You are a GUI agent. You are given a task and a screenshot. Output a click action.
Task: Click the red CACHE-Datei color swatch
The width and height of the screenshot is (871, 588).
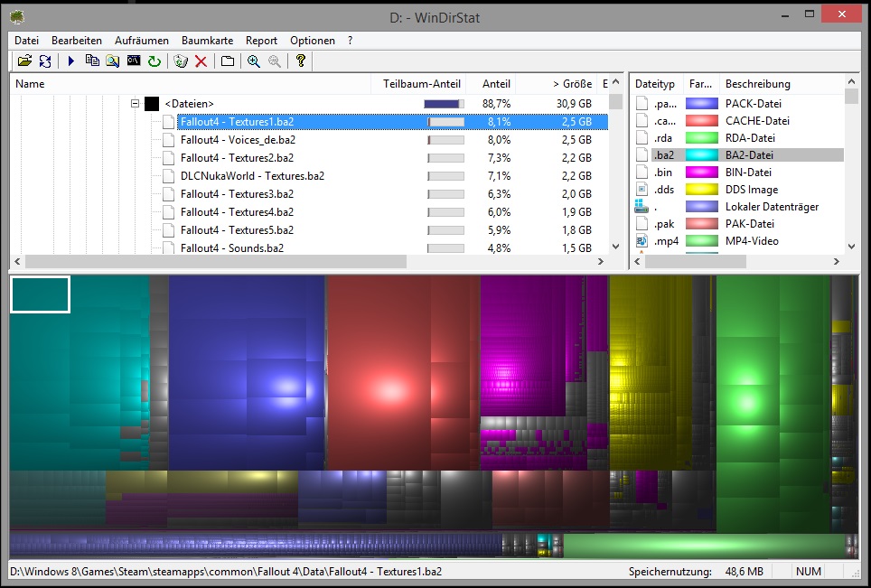tap(701, 120)
